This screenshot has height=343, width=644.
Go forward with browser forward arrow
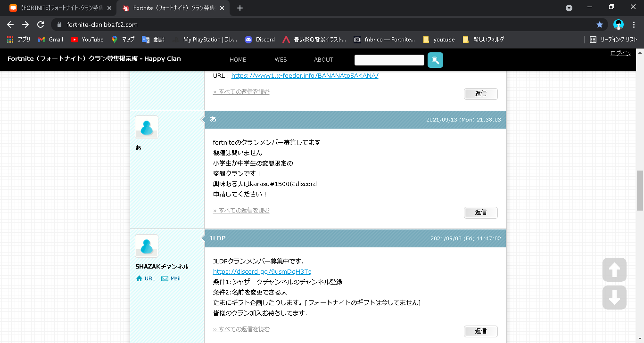coord(25,24)
